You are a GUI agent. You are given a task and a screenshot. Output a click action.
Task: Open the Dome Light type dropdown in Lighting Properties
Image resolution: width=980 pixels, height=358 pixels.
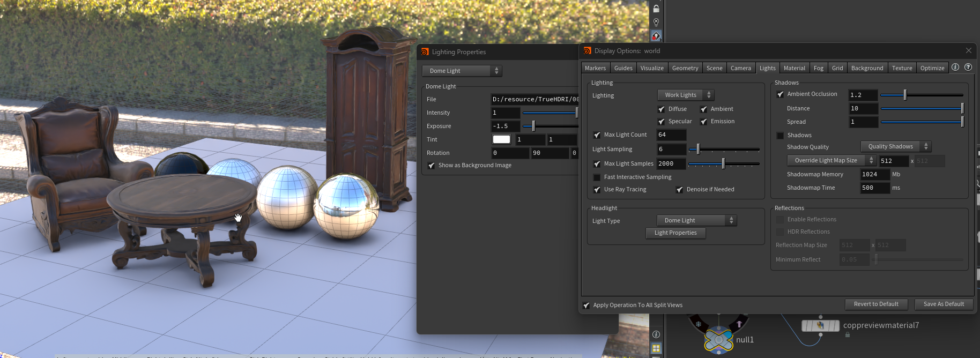coord(462,71)
